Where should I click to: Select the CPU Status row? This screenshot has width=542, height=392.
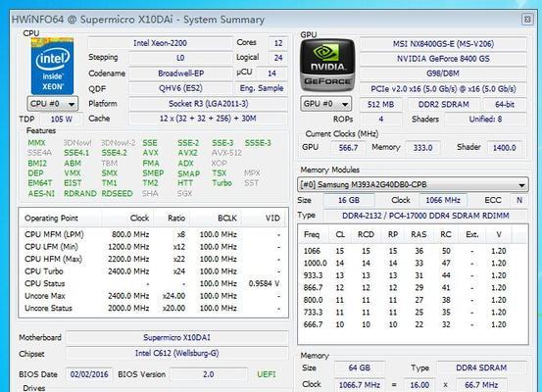(153, 283)
